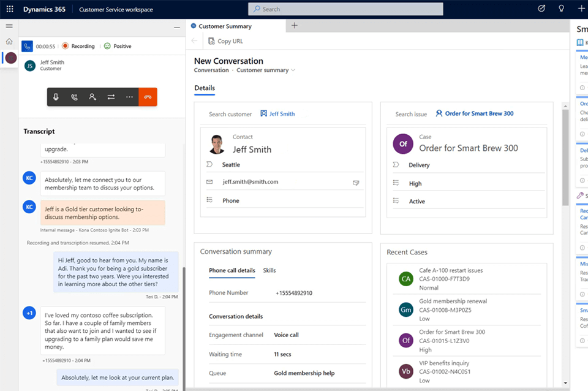The width and height of the screenshot is (588, 391).
Task: Open Order for Smart Brew 300 link
Action: pyautogui.click(x=479, y=113)
